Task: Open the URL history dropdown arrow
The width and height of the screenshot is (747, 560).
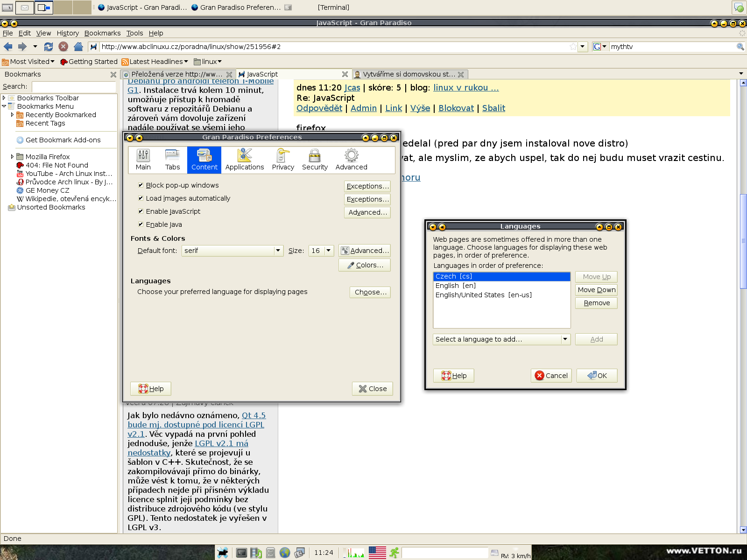Action: click(582, 47)
